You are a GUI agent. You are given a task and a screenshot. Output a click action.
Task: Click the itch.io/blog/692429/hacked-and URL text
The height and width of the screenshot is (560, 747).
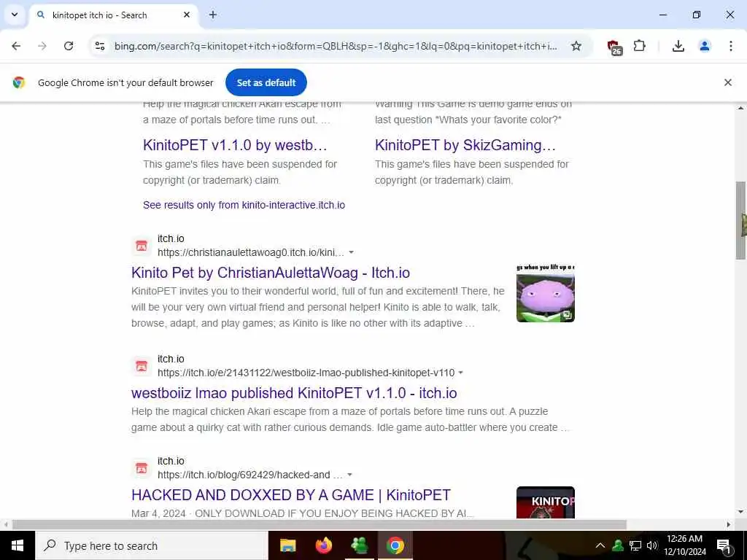click(x=249, y=475)
